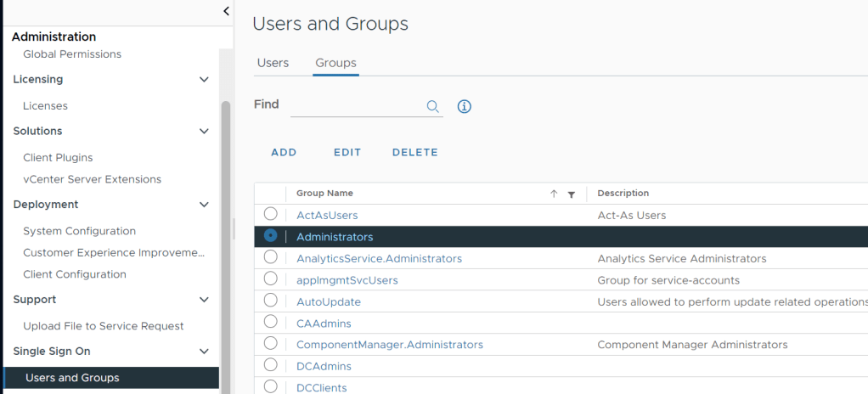Image resolution: width=868 pixels, height=394 pixels.
Task: Collapse the Deployment section
Action: pos(204,205)
